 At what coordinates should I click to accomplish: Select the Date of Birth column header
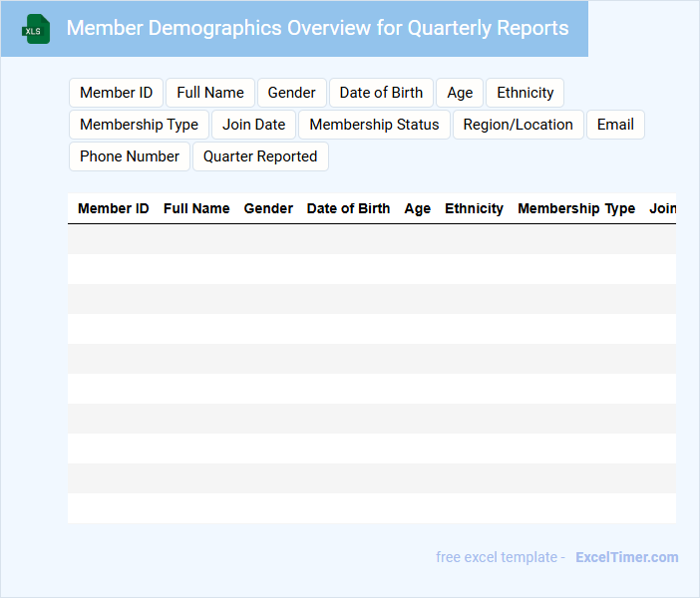[348, 209]
